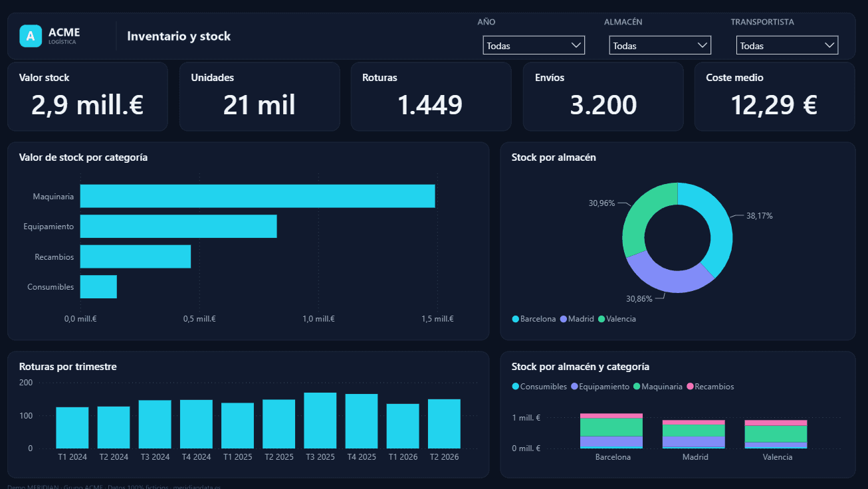The height and width of the screenshot is (489, 868).
Task: Click the Stock por almacén chart title
Action: [554, 157]
